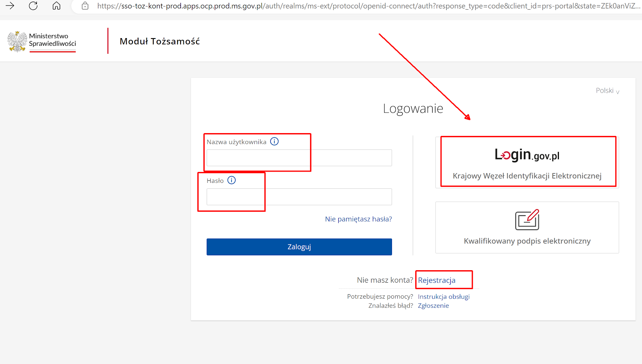Screen dimensions: 642x364
Task: Open the Polski language dropdown
Action: pyautogui.click(x=607, y=91)
